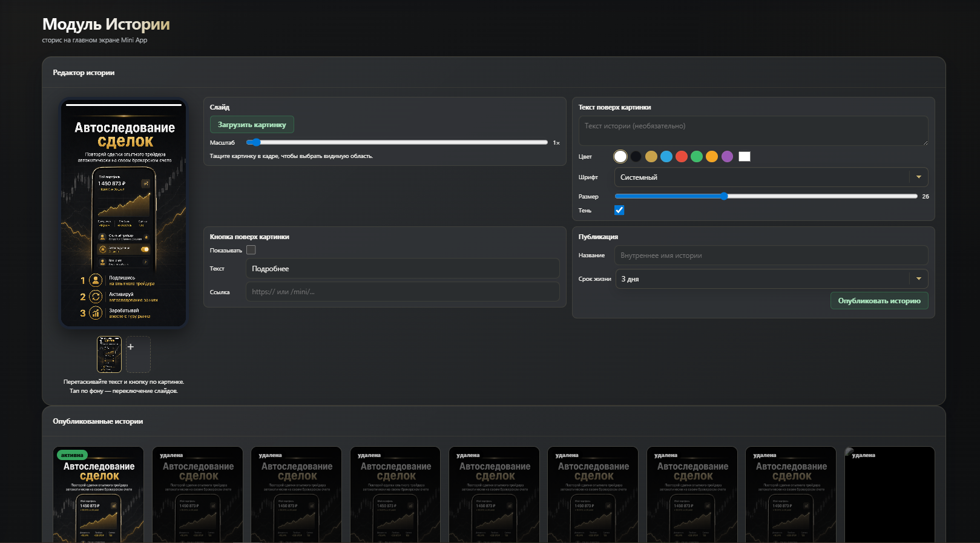
Task: Set text color to the red swatch
Action: tap(682, 157)
